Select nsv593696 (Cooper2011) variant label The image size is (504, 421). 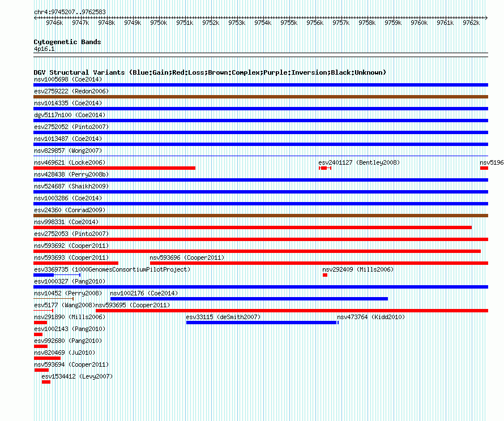pyautogui.click(x=187, y=257)
